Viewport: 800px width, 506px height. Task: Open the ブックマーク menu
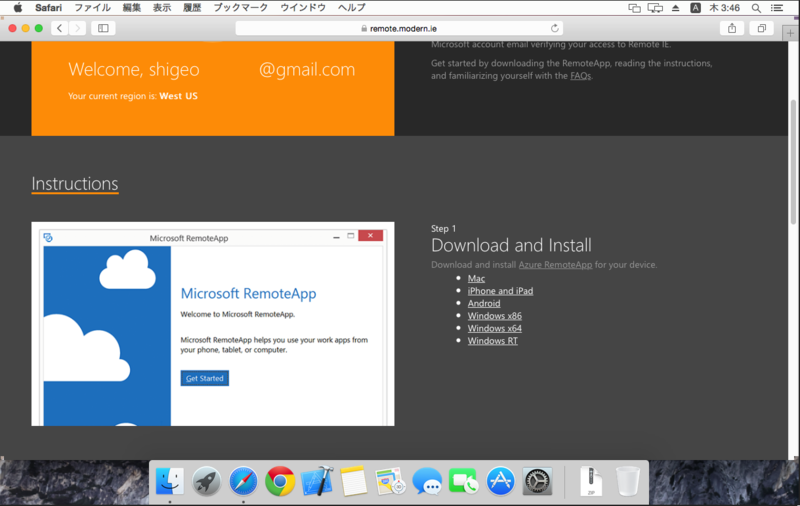(x=240, y=8)
